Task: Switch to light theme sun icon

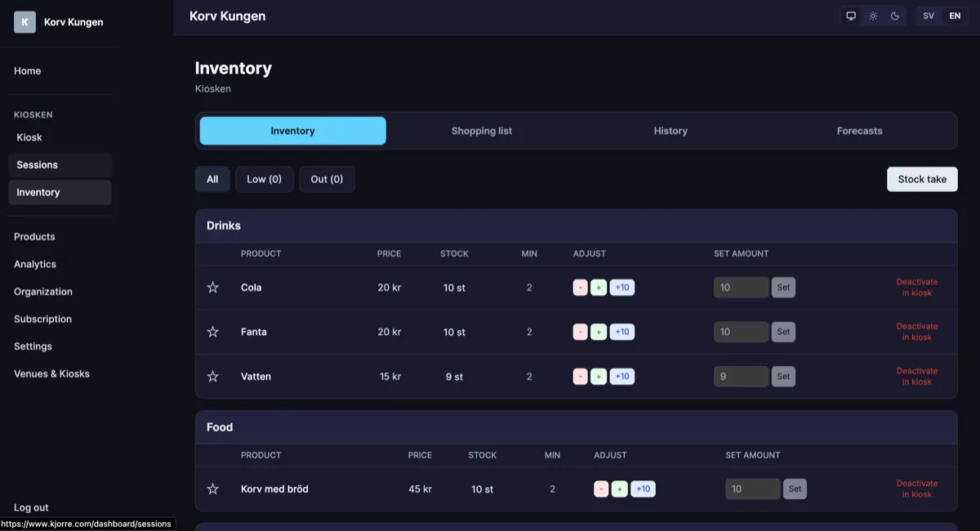Action: pyautogui.click(x=873, y=16)
